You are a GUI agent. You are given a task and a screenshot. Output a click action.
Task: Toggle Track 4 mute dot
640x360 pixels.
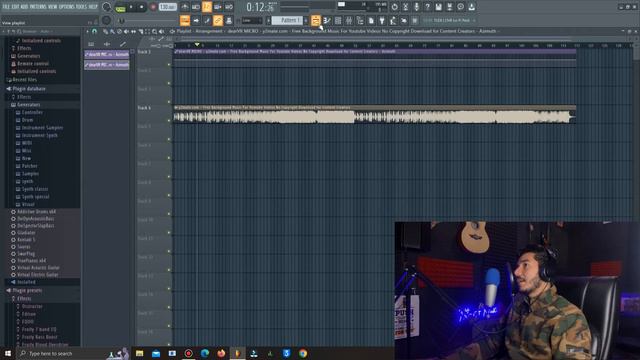coord(169,120)
